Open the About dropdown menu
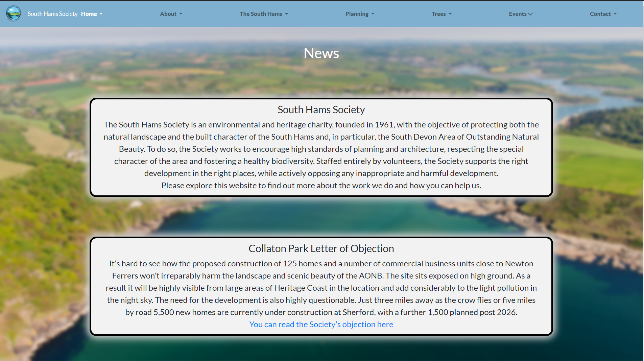644x361 pixels. pos(171,14)
